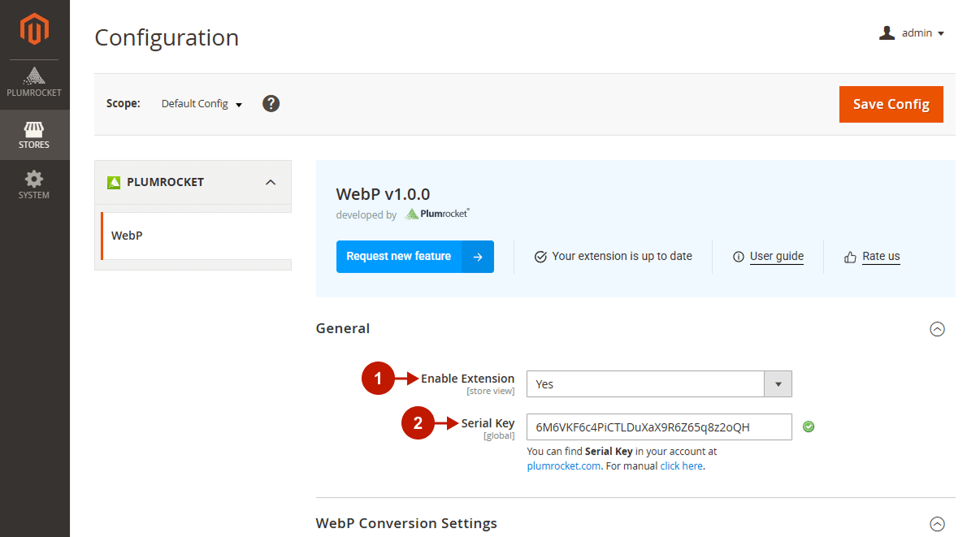Click into the Serial Key input field
The image size is (980, 537).
click(x=658, y=427)
